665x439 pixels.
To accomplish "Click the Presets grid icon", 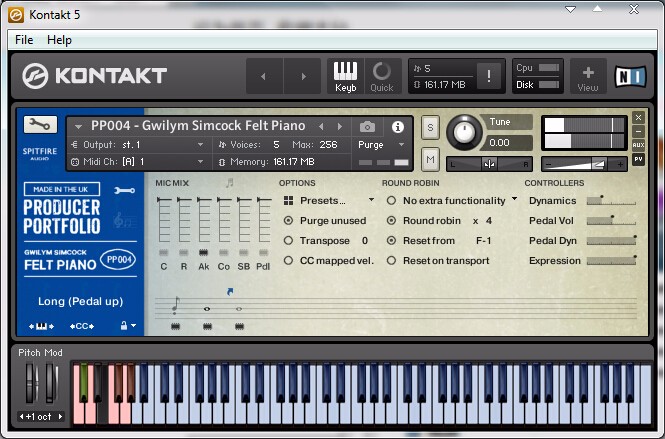I will tap(288, 201).
